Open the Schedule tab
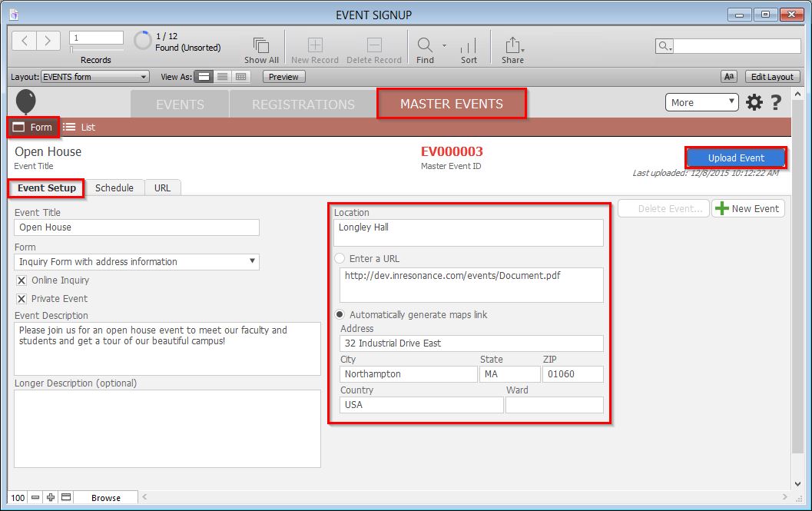 pyautogui.click(x=114, y=188)
